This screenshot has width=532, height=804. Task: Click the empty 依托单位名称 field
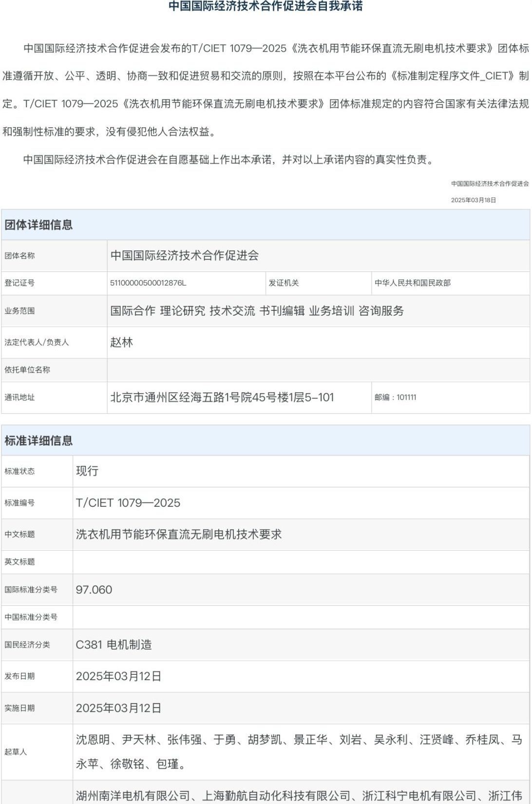coord(318,370)
